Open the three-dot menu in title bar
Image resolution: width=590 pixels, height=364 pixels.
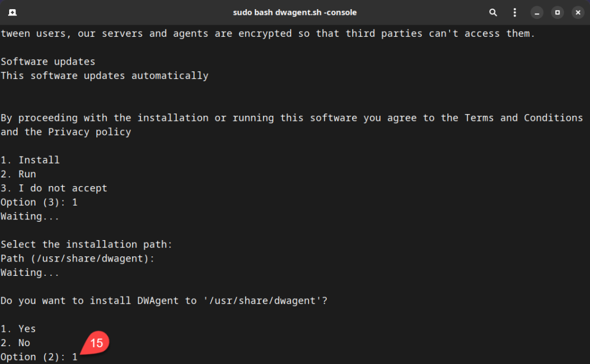(515, 12)
